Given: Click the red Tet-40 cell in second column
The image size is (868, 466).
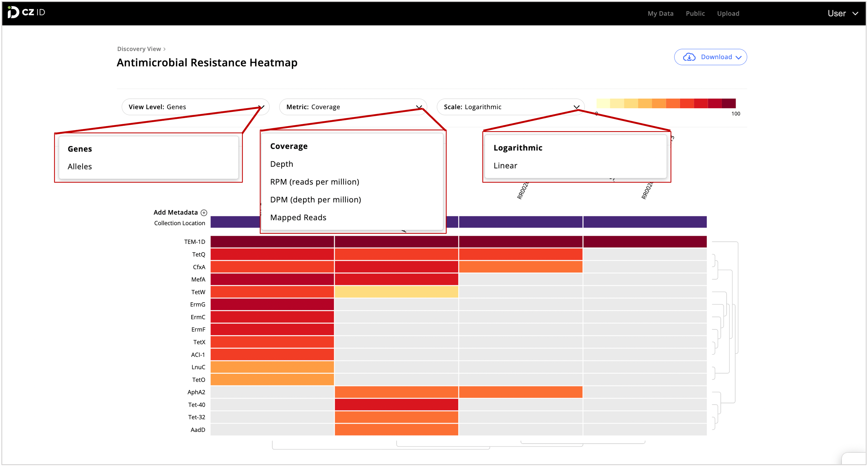Looking at the screenshot, I should 396,405.
